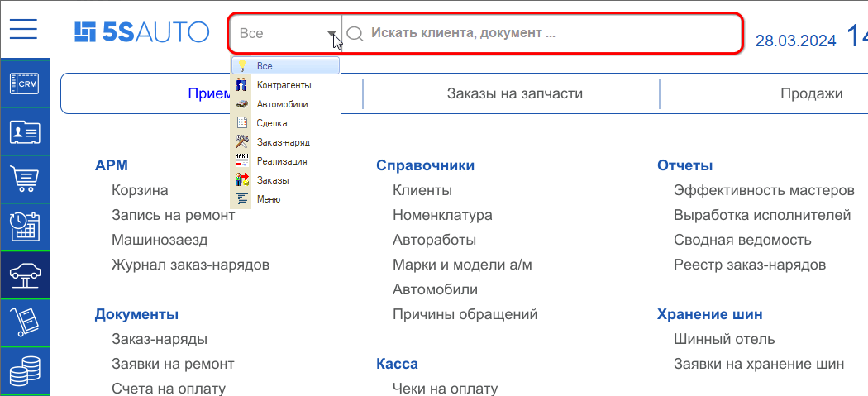Viewport: 868px width, 396px height.
Task: Choose Реализация in the filter list
Action: click(x=286, y=161)
